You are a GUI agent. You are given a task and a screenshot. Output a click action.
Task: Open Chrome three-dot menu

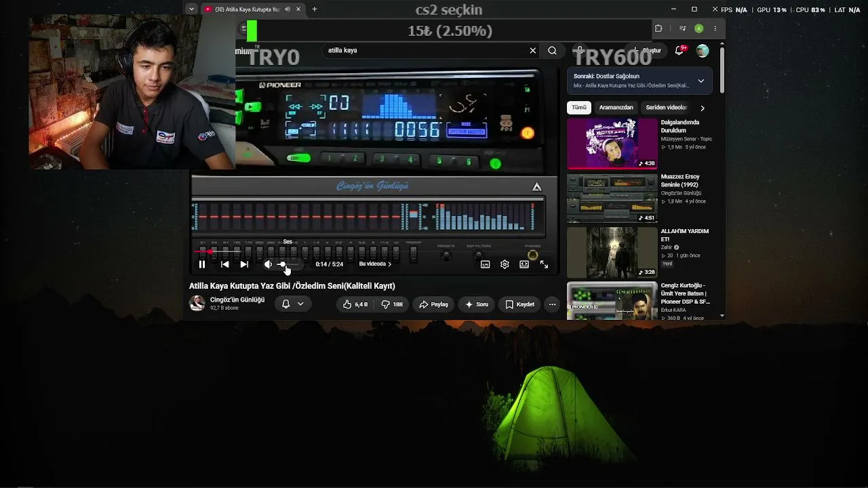[715, 28]
